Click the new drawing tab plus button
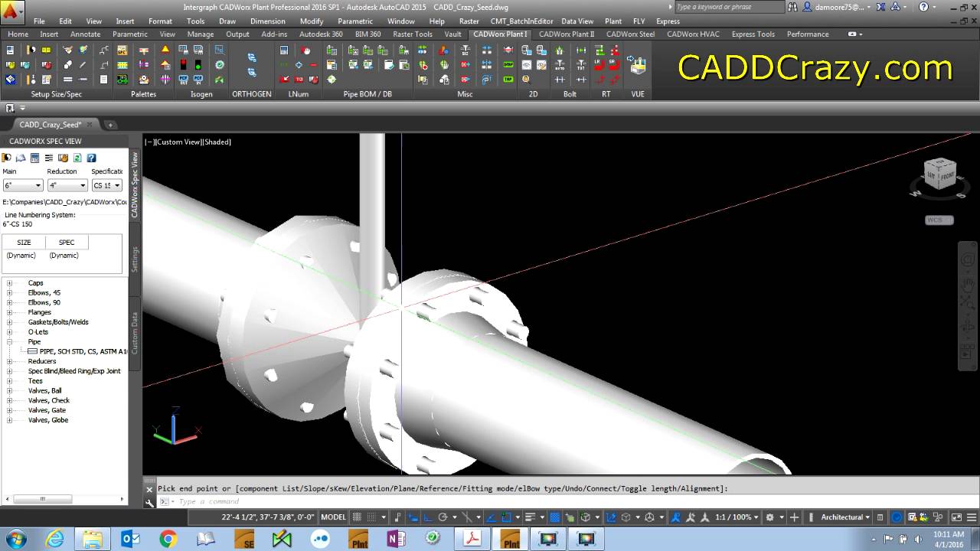Image resolution: width=980 pixels, height=551 pixels. (109, 125)
